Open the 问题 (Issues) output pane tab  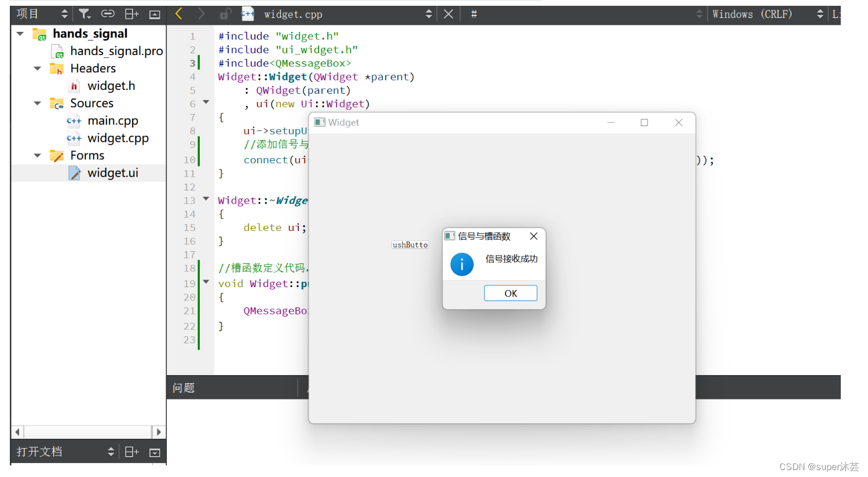pos(184,388)
